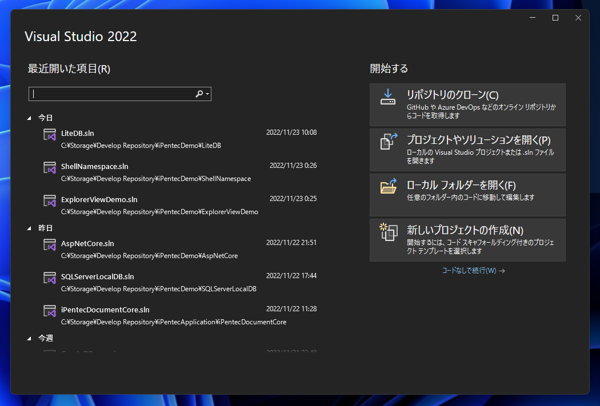600x406 pixels.
Task: Click timestamp 2022/11/23 10:08
Action: click(292, 132)
